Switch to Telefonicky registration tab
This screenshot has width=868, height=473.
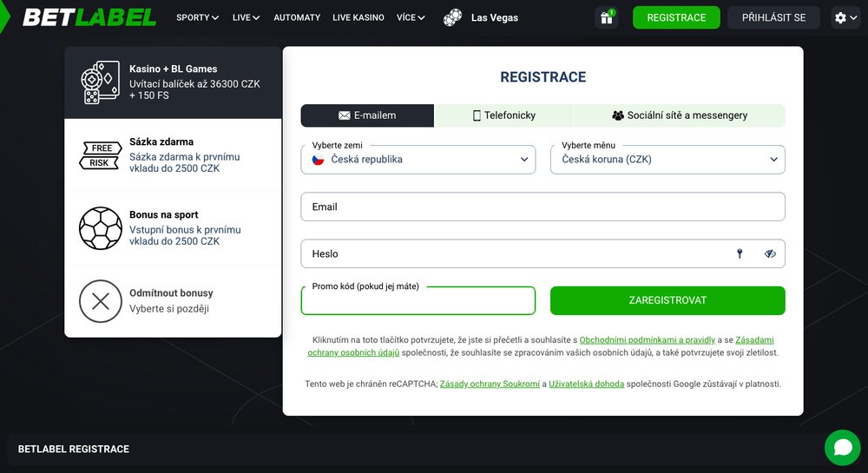point(504,115)
